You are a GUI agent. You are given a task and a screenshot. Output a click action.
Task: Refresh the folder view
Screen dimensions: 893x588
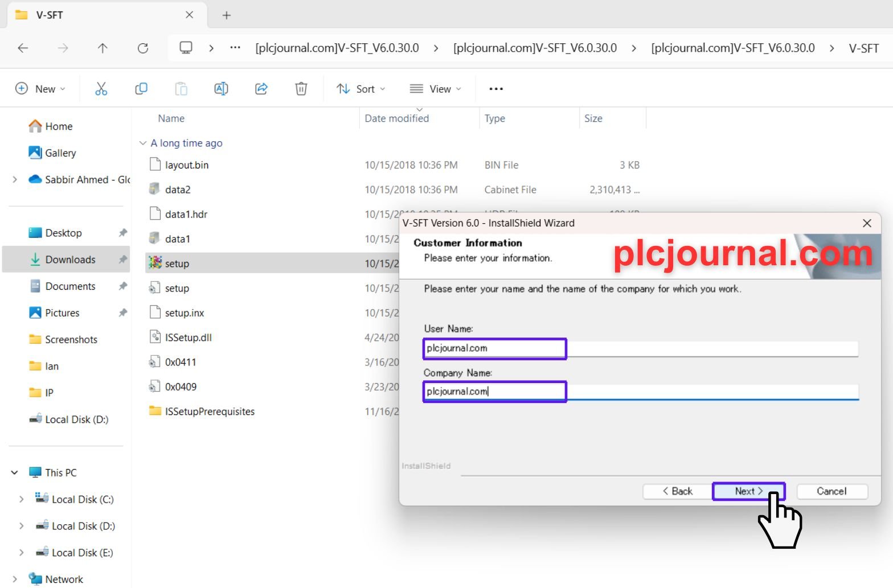coord(143,48)
